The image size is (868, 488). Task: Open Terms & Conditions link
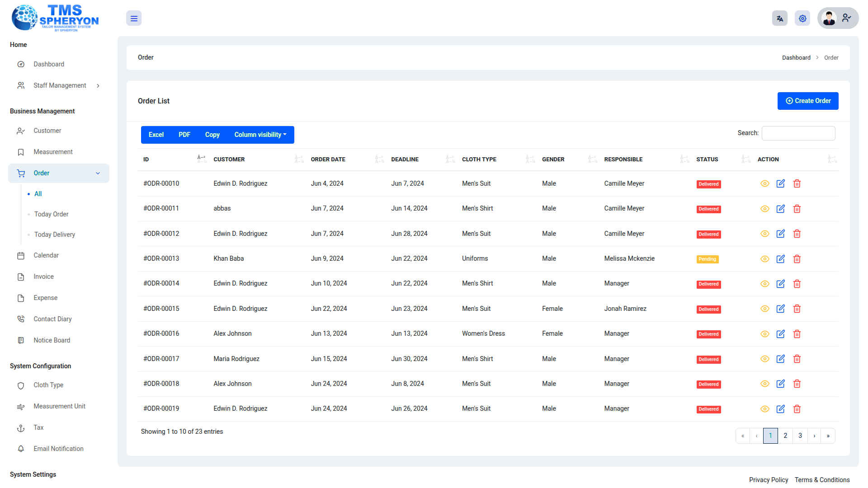click(x=822, y=480)
